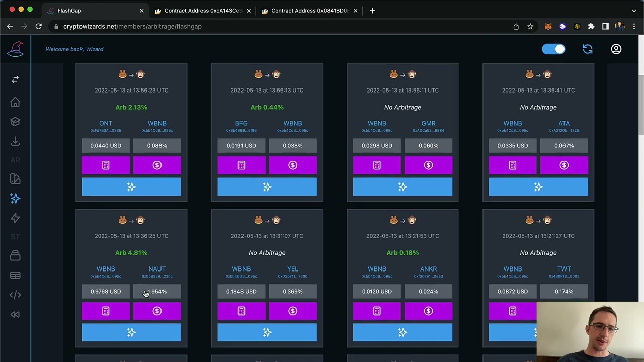Go to Home in the sidebar

click(15, 102)
